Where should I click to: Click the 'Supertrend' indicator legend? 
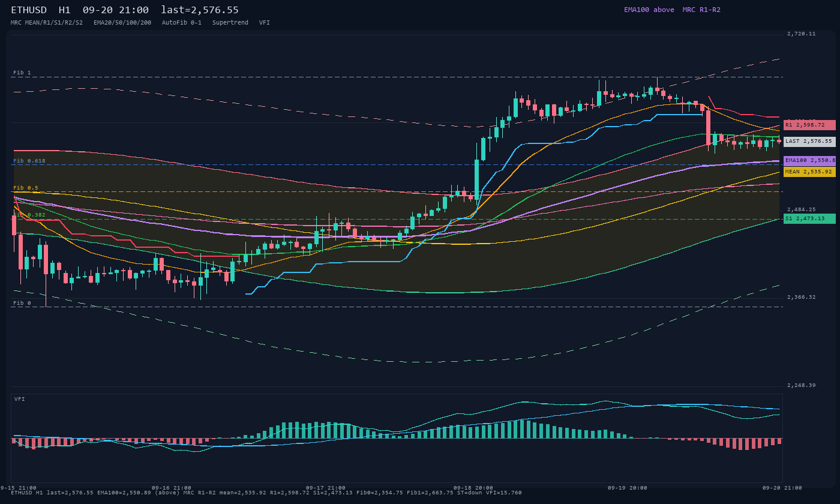pos(230,22)
